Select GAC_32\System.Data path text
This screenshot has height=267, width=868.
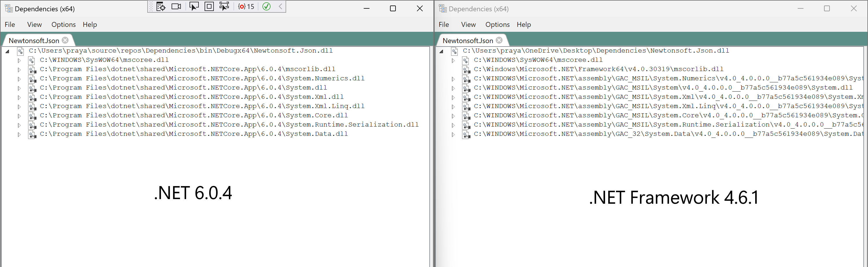(669, 134)
